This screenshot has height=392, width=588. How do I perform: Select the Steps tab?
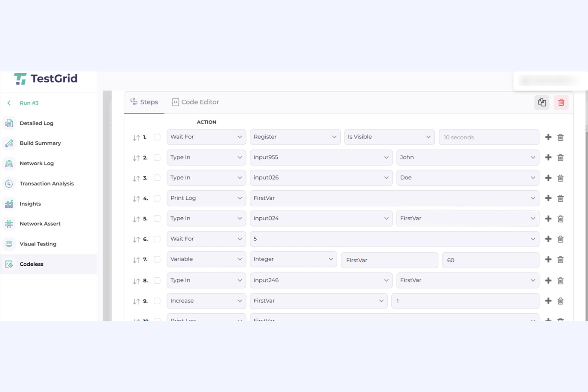[x=144, y=102]
